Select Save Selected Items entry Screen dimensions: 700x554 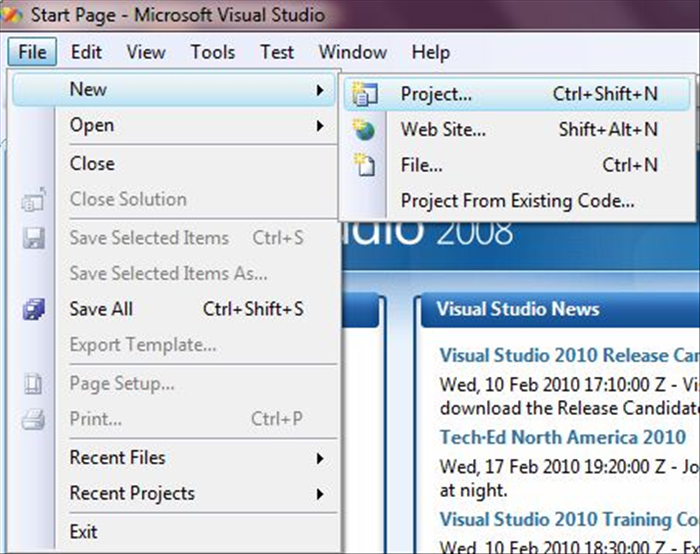click(174, 238)
